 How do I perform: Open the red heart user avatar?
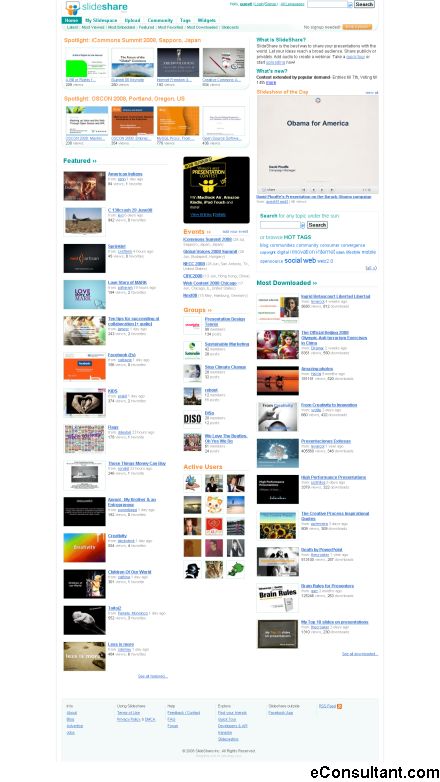(x=214, y=526)
